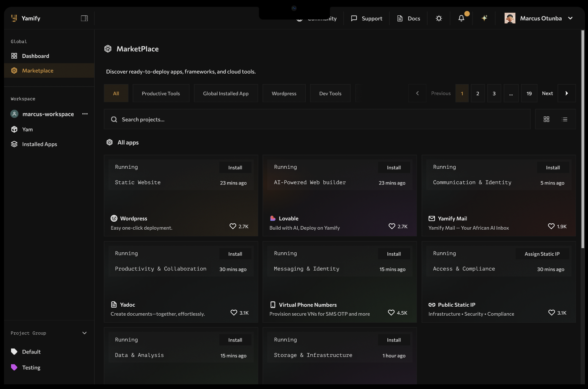The width and height of the screenshot is (588, 389).
Task: Open options for marcus-workspace
Action: click(x=85, y=114)
